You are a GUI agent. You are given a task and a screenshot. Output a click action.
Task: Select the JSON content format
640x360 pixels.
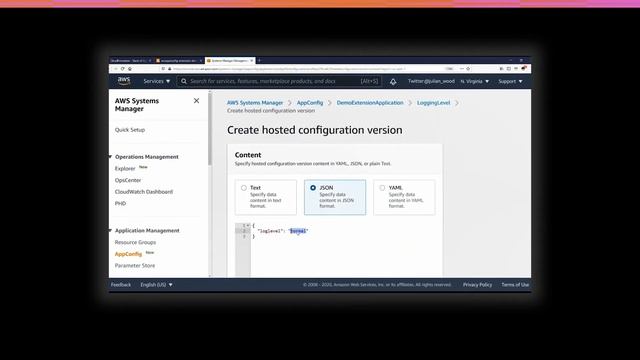pyautogui.click(x=313, y=188)
